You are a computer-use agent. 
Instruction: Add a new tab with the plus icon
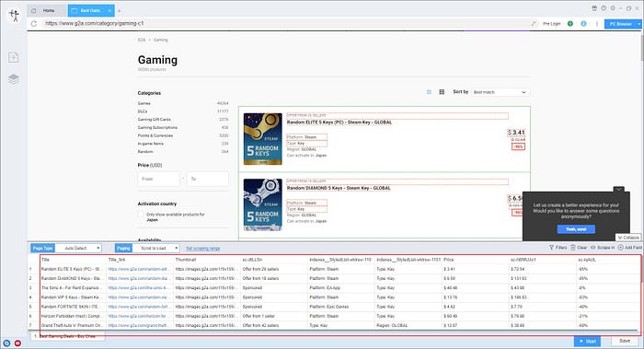pyautogui.click(x=119, y=11)
